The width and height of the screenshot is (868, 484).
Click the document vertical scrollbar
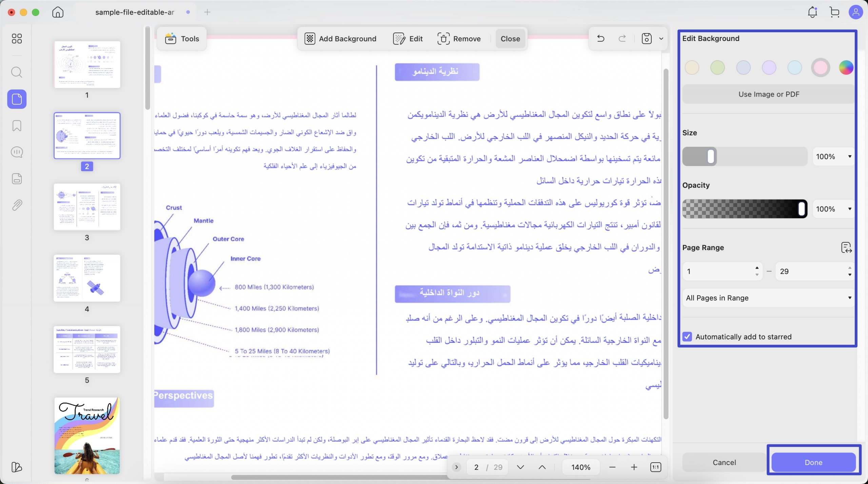coord(666,244)
